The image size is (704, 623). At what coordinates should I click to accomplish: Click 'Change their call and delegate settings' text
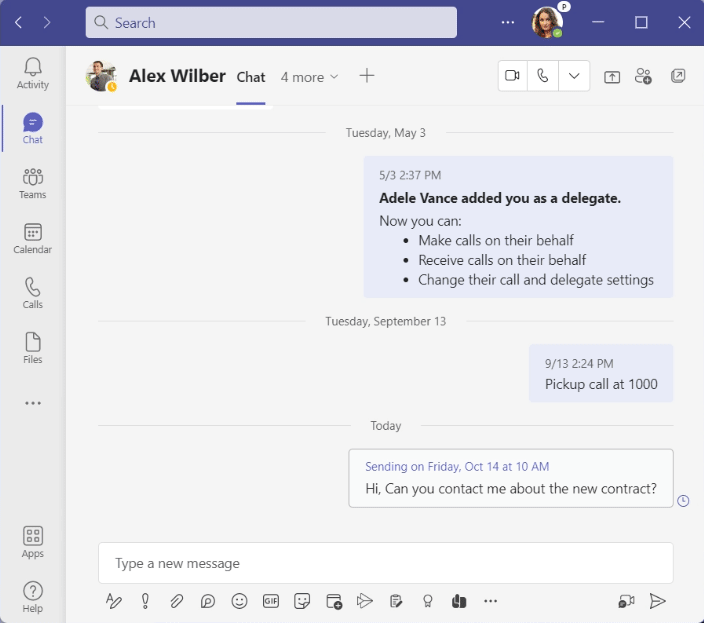tap(536, 280)
